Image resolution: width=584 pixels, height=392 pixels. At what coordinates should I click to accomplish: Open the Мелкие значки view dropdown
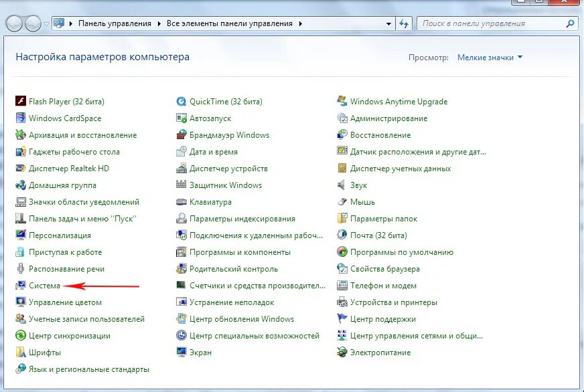(490, 58)
